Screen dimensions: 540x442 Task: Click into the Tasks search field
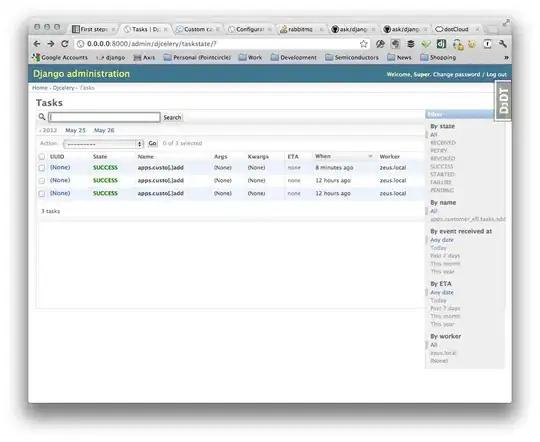(x=104, y=117)
